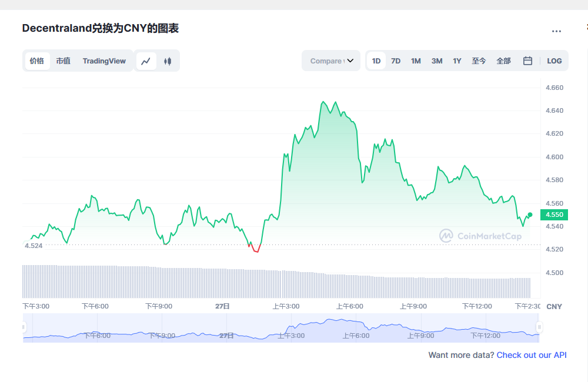Switch to TradingView tab
The width and height of the screenshot is (588, 382).
click(x=104, y=61)
